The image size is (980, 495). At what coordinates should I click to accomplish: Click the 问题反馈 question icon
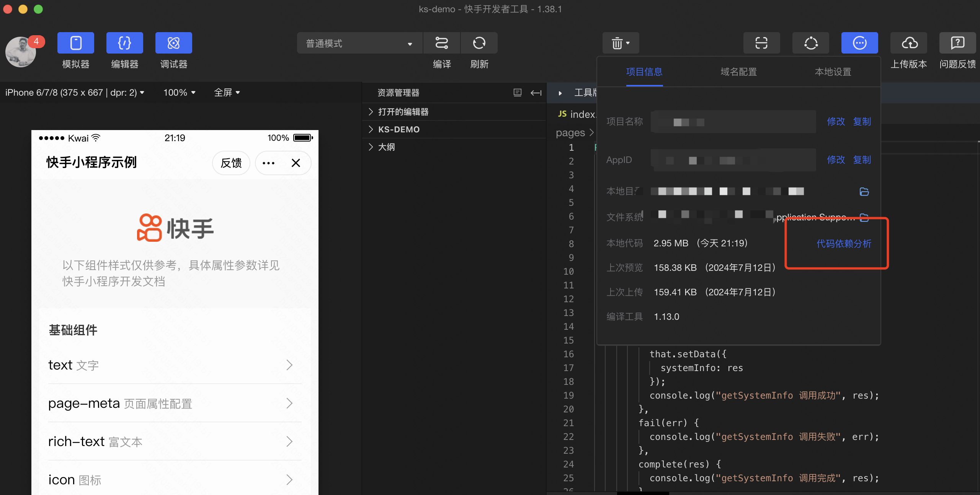pos(958,43)
